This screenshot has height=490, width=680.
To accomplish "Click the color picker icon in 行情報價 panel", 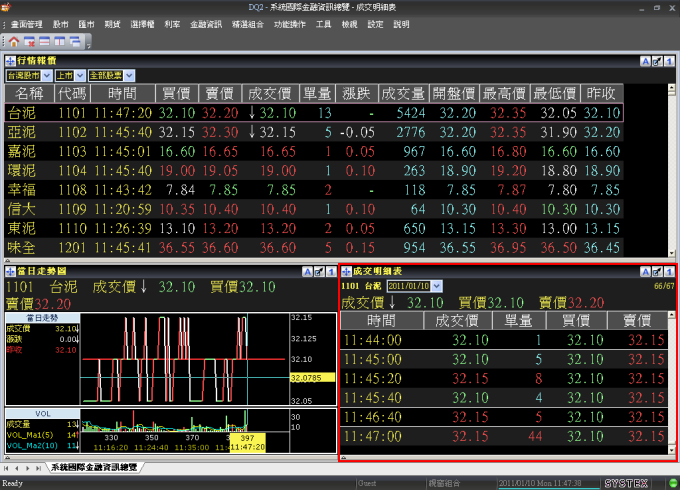I will pos(657,62).
